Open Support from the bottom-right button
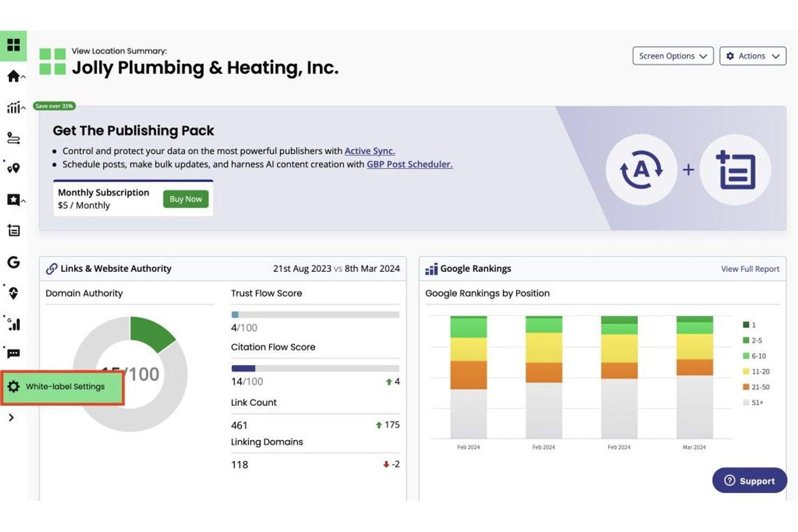The image size is (798, 532). [x=750, y=480]
